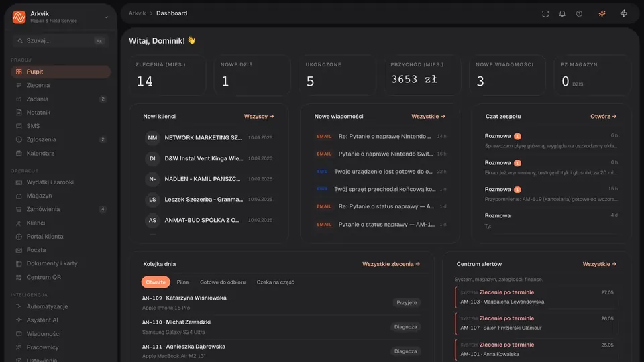The height and width of the screenshot is (362, 644).
Task: Open client ANMAT-BUD SPÓŁKA Z O...
Action: pyautogui.click(x=209, y=220)
